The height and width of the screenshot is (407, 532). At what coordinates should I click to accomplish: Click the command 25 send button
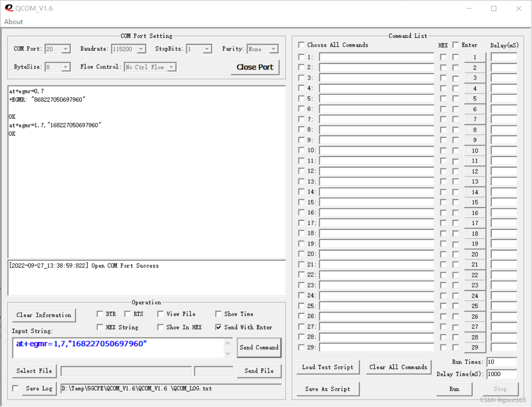point(475,306)
